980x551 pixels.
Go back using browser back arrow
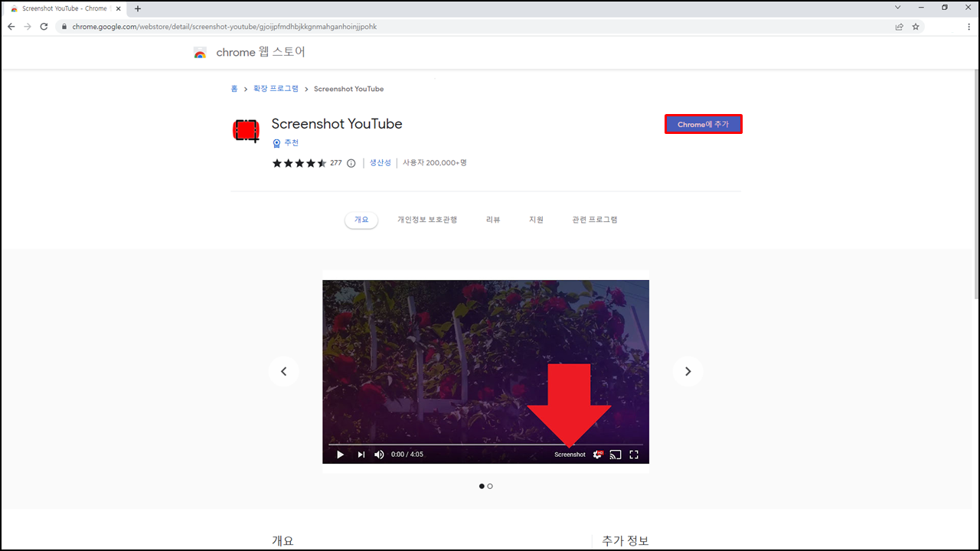point(11,26)
